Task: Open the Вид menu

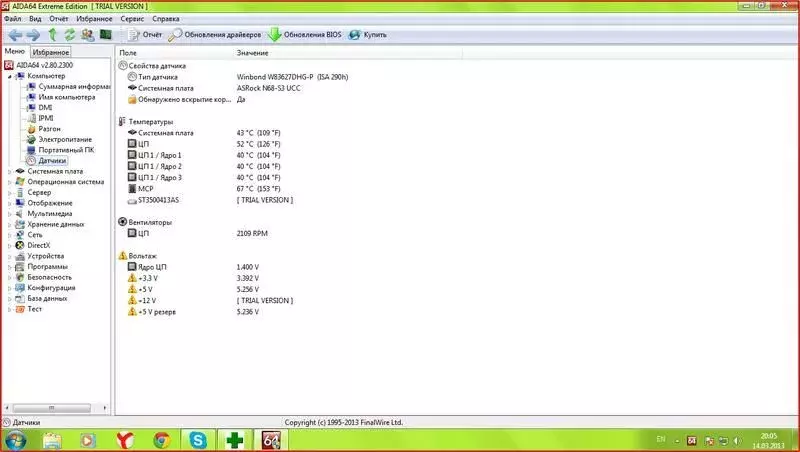Action: click(35, 18)
